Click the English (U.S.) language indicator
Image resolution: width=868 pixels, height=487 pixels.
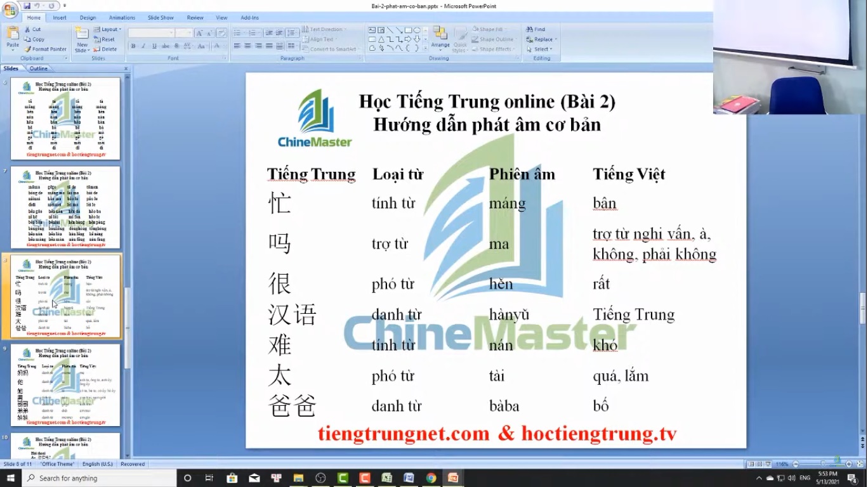[98, 464]
